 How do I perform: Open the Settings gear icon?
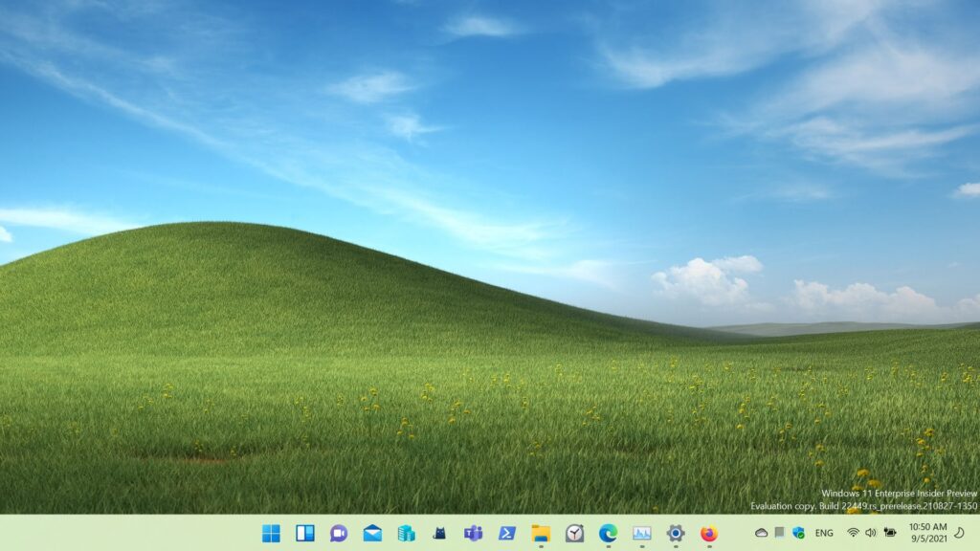[676, 533]
